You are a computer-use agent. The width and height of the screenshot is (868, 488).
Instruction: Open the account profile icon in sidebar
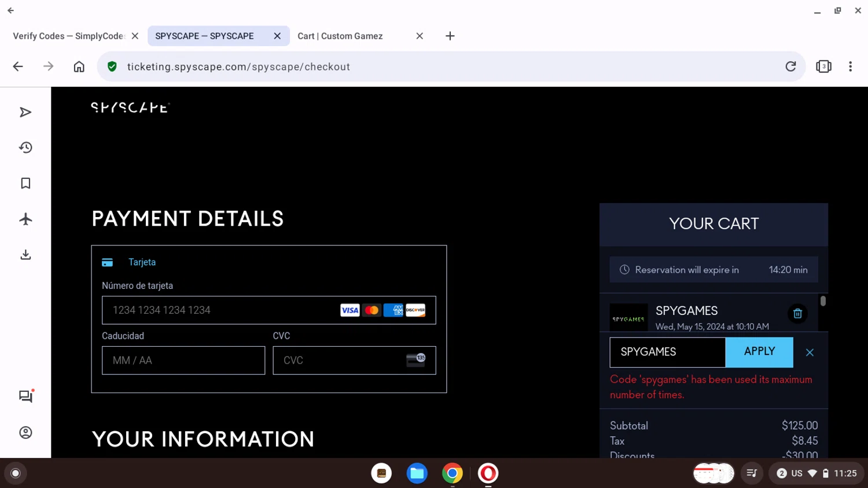tap(25, 432)
